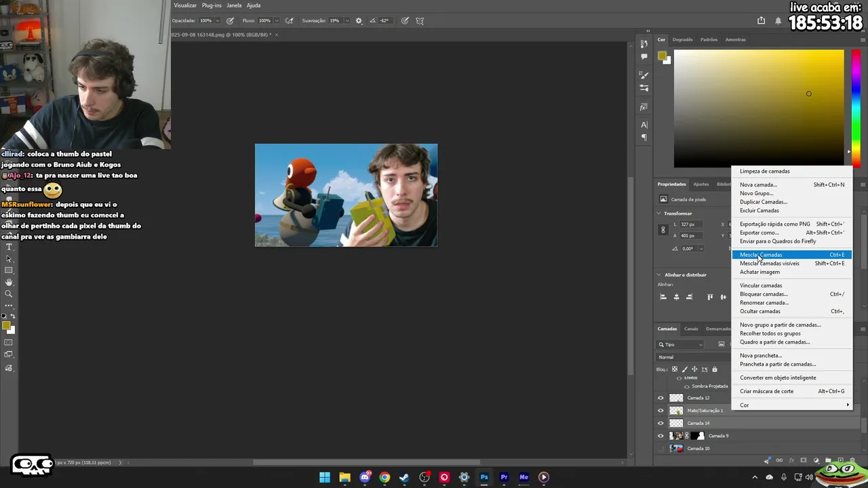Toggle Sombra Projetada effect visibility
Viewport: 868px width, 488px height.
pyautogui.click(x=687, y=386)
